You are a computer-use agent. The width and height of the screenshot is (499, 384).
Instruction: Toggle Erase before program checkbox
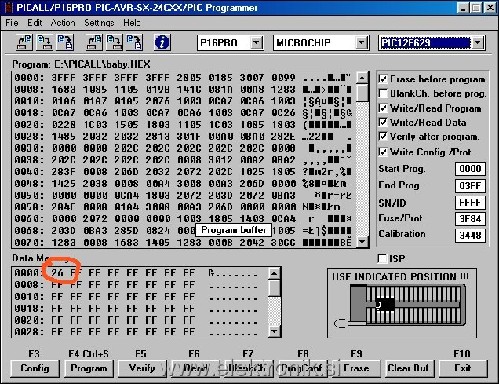[383, 79]
